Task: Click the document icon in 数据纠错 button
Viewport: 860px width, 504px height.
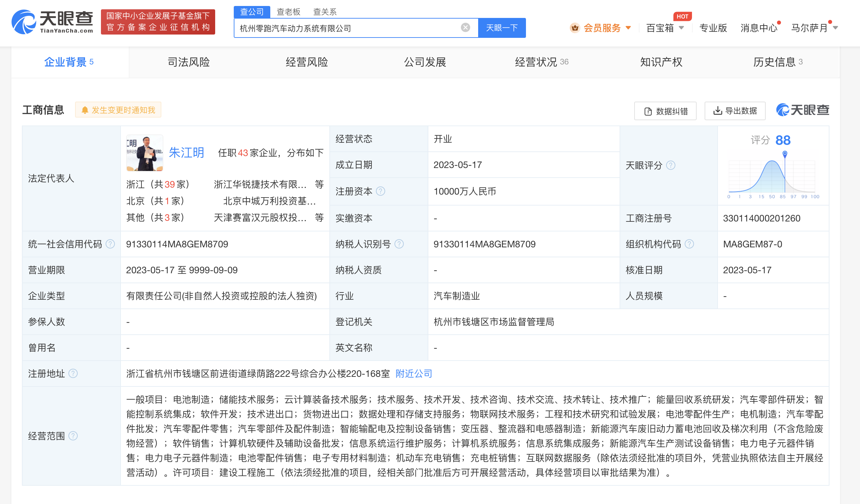Action: click(648, 111)
